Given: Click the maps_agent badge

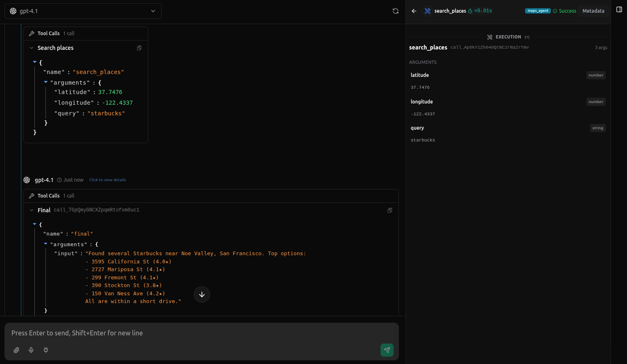Looking at the screenshot, I should pyautogui.click(x=538, y=11).
